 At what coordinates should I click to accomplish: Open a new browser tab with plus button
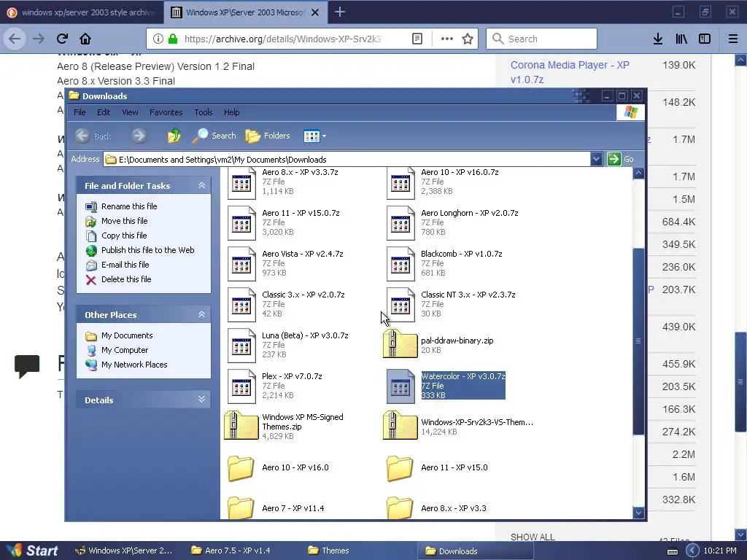tap(340, 12)
